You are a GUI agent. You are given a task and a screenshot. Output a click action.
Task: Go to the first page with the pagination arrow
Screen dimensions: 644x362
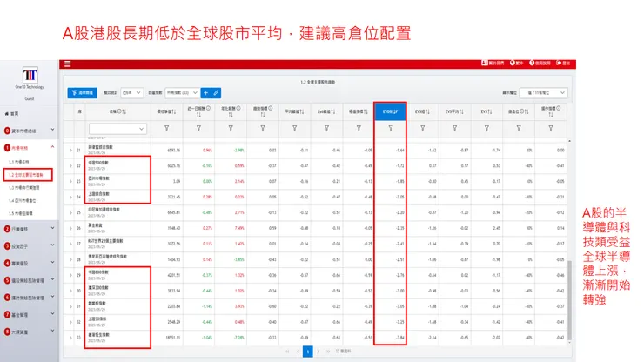click(287, 352)
